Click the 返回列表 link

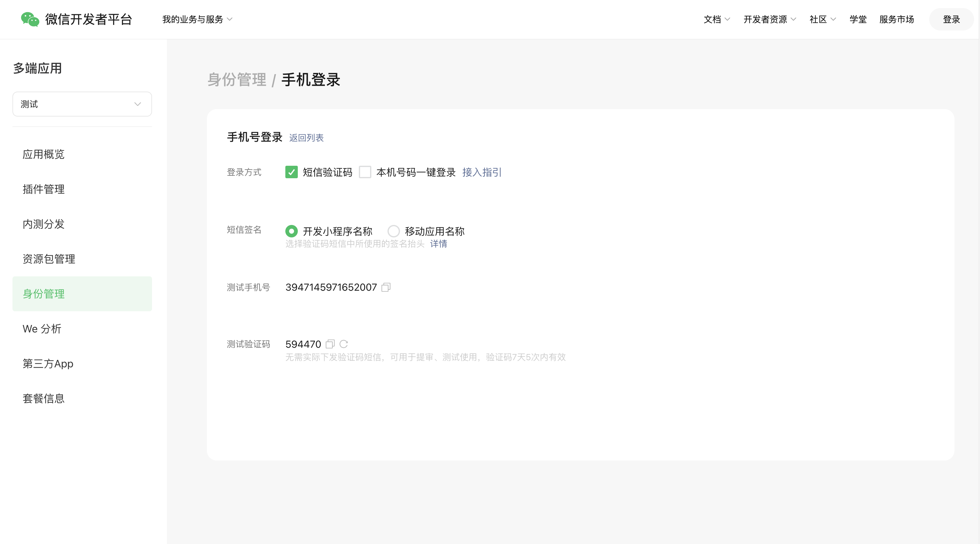pyautogui.click(x=306, y=138)
